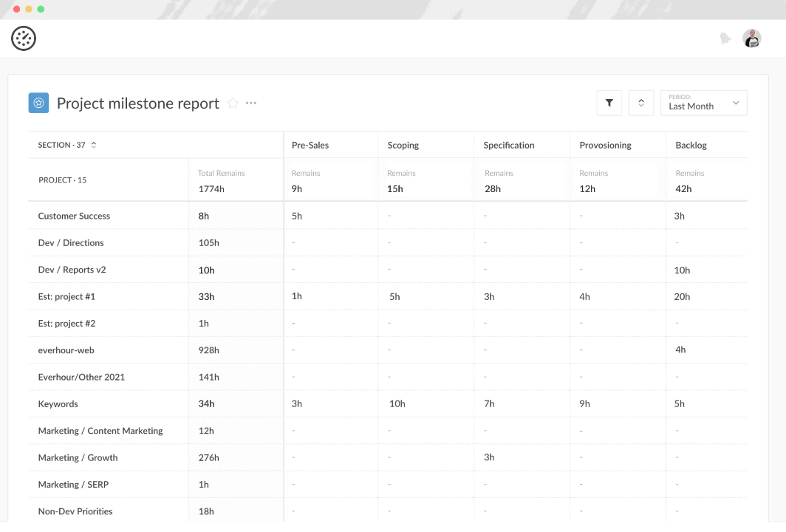
Task: Click the Pre-Sales column header
Action: point(310,145)
